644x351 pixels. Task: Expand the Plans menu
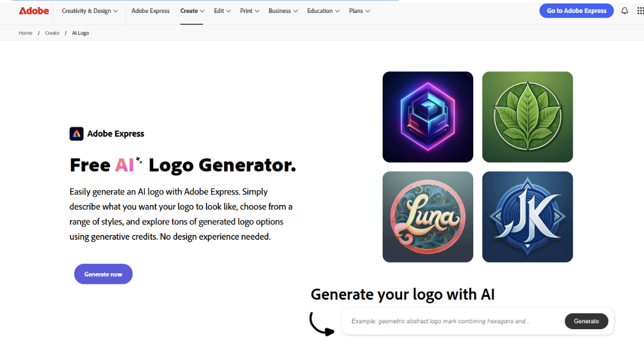pyautogui.click(x=359, y=11)
